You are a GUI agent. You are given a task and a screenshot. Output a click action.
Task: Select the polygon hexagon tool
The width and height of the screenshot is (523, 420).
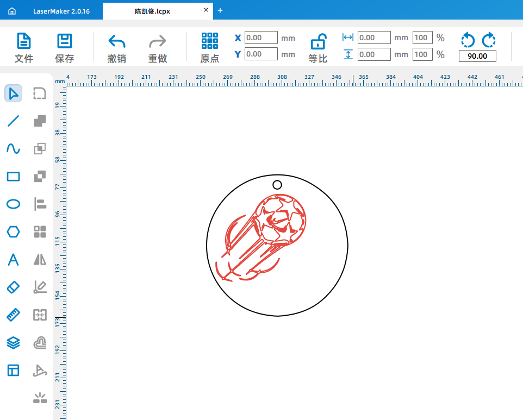pos(13,232)
